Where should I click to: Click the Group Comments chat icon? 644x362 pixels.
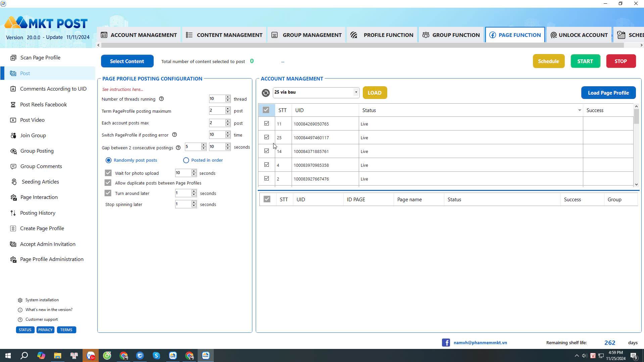13,166
